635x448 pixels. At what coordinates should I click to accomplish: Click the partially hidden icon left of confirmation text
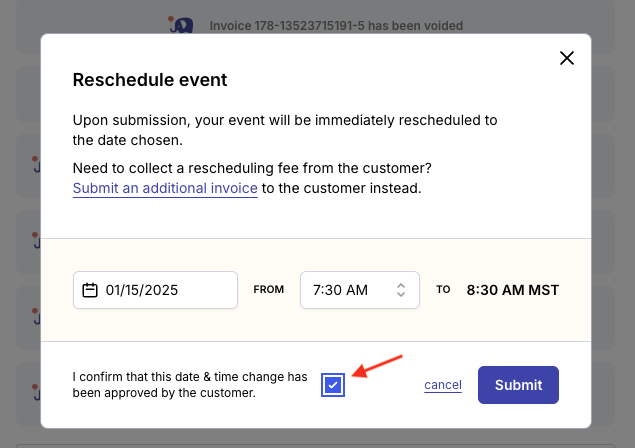37,392
